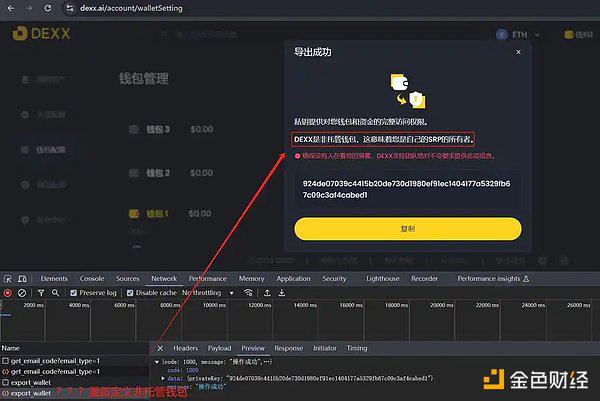600x401 pixels.
Task: Click the yellow copy button
Action: click(x=408, y=229)
